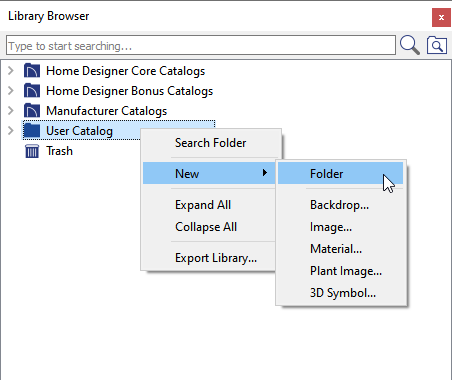
Task: Open the search folder filter icon
Action: tap(437, 45)
